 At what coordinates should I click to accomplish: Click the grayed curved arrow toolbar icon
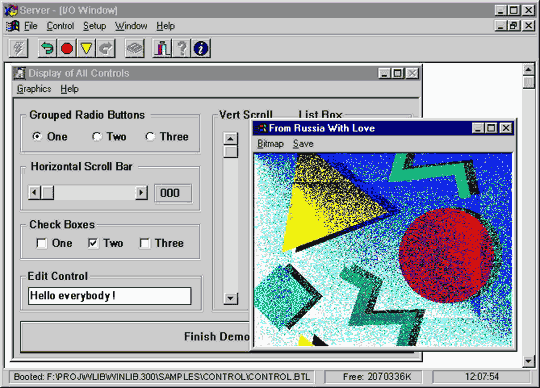[106, 48]
